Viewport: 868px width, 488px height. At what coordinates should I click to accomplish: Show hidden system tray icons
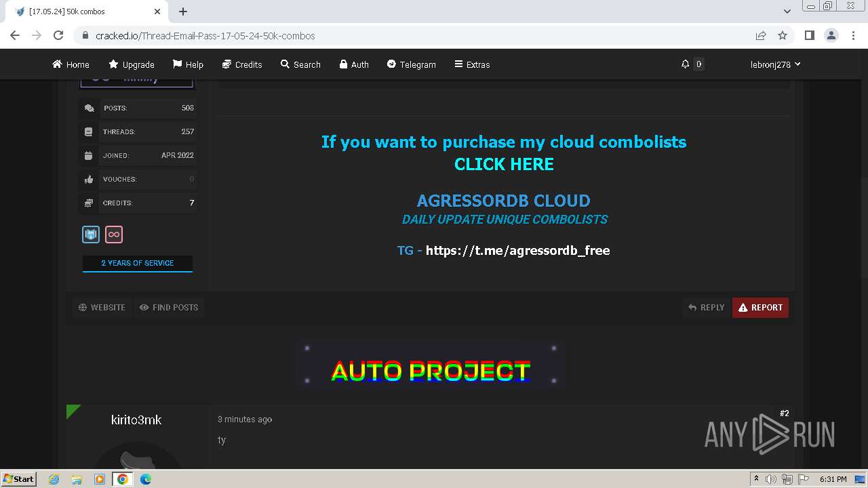click(x=756, y=479)
